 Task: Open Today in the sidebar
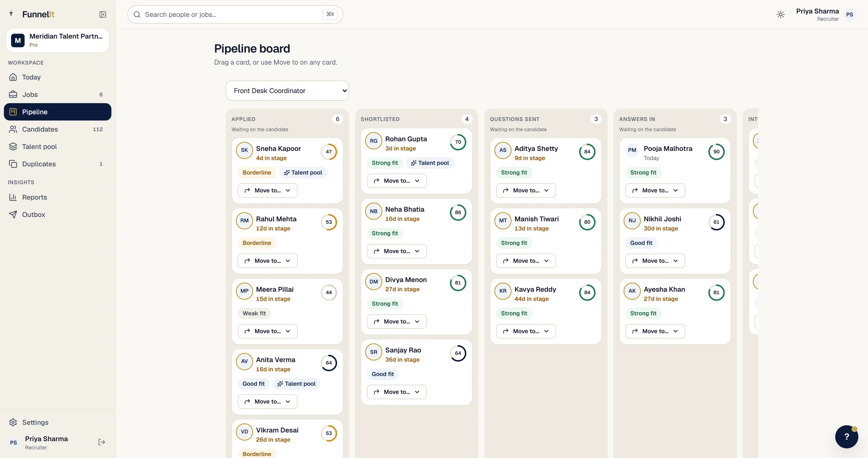tap(58, 77)
